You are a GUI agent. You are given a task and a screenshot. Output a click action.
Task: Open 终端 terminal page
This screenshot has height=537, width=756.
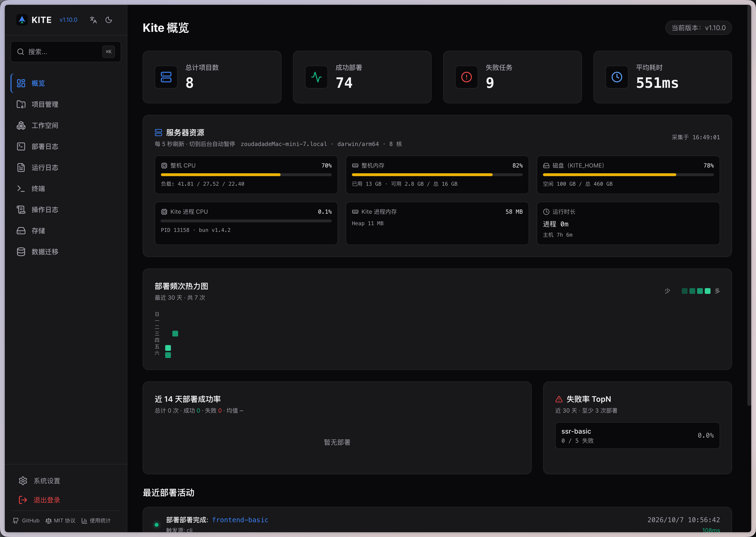pyautogui.click(x=66, y=189)
